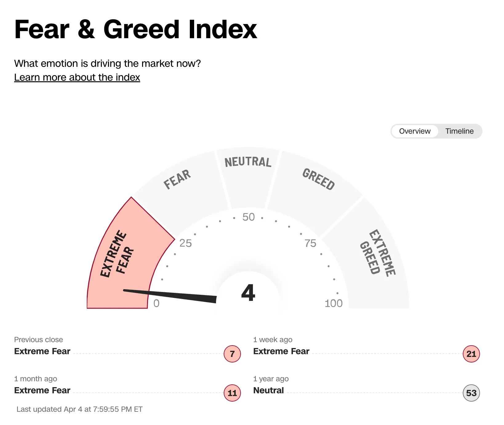Click the Neutral gauge segment

248,177
